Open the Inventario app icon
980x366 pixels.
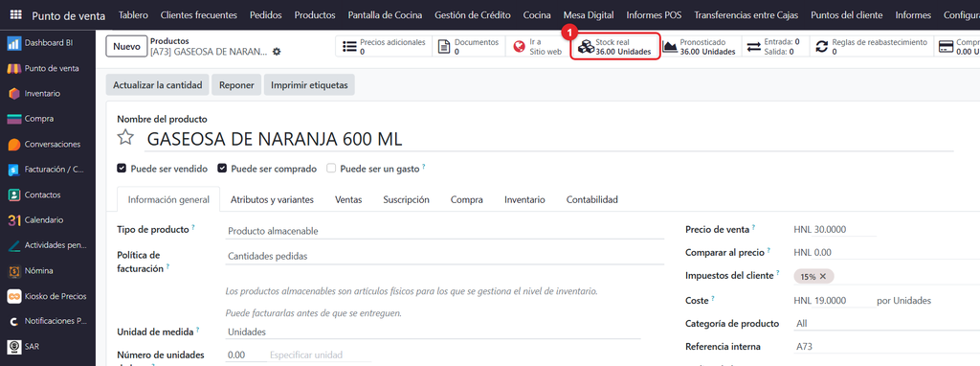coord(14,93)
